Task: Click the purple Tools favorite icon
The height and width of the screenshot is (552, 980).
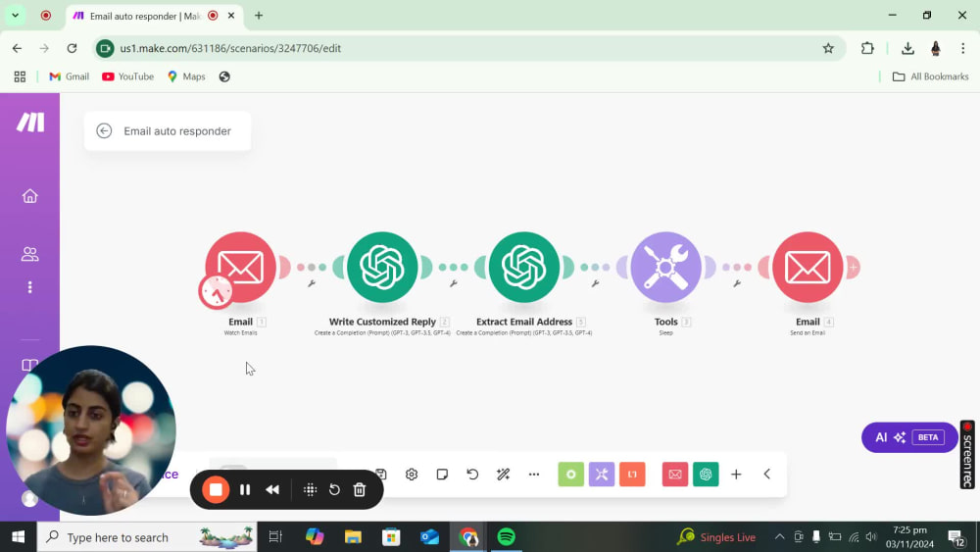Action: pos(602,474)
